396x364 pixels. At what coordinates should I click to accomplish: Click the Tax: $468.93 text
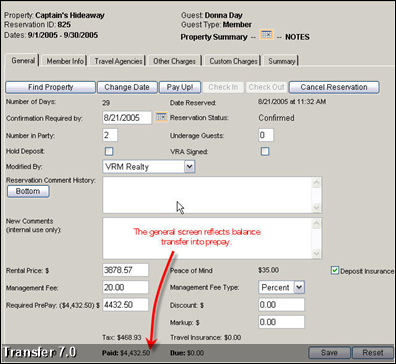point(122,338)
